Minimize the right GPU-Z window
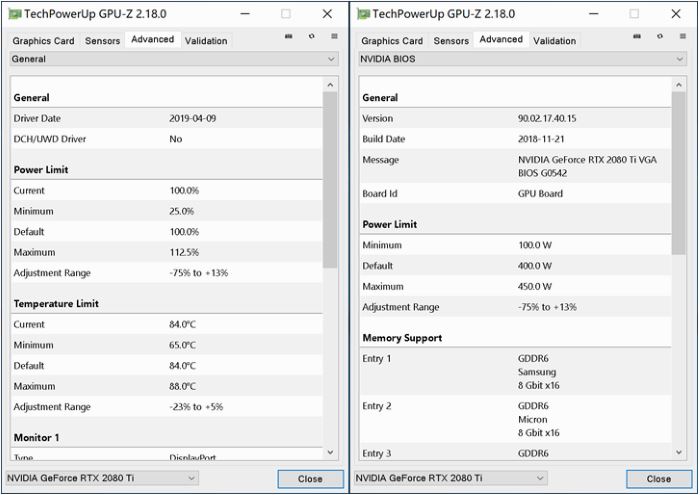 pos(593,14)
